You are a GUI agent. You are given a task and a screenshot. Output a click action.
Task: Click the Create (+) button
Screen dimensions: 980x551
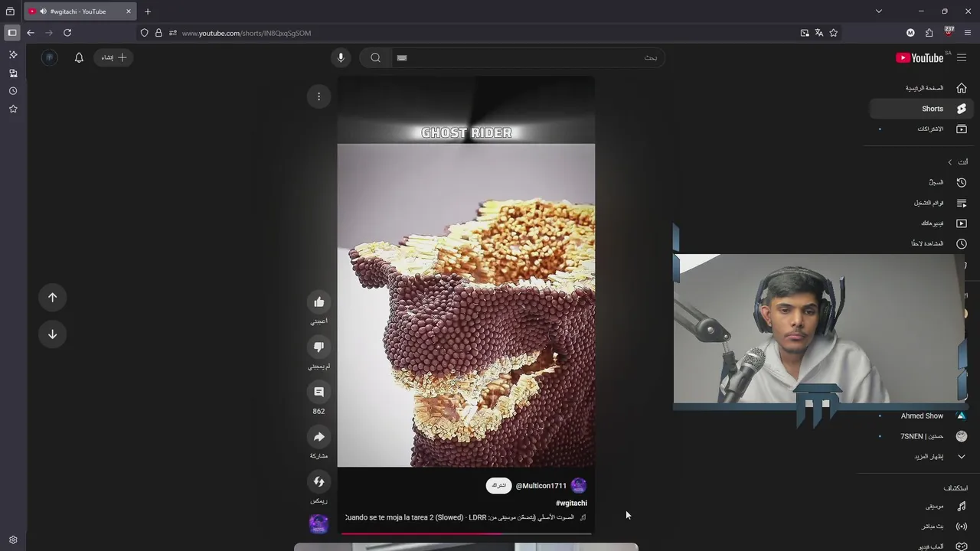tap(113, 57)
